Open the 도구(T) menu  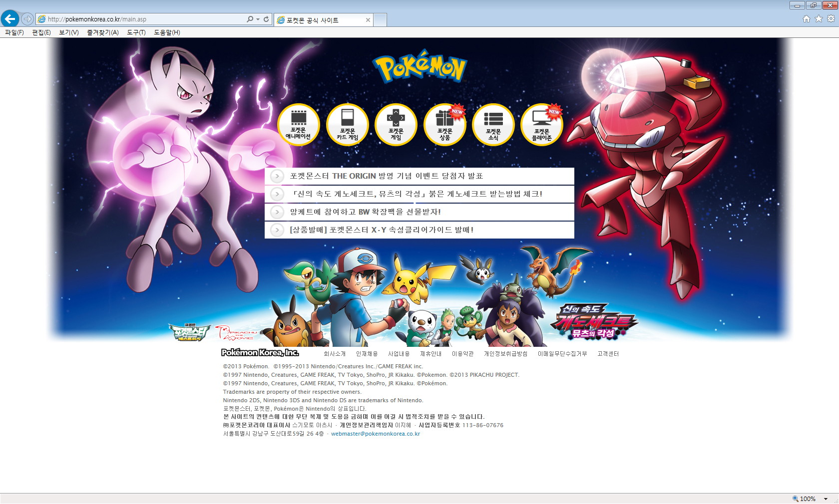point(136,32)
